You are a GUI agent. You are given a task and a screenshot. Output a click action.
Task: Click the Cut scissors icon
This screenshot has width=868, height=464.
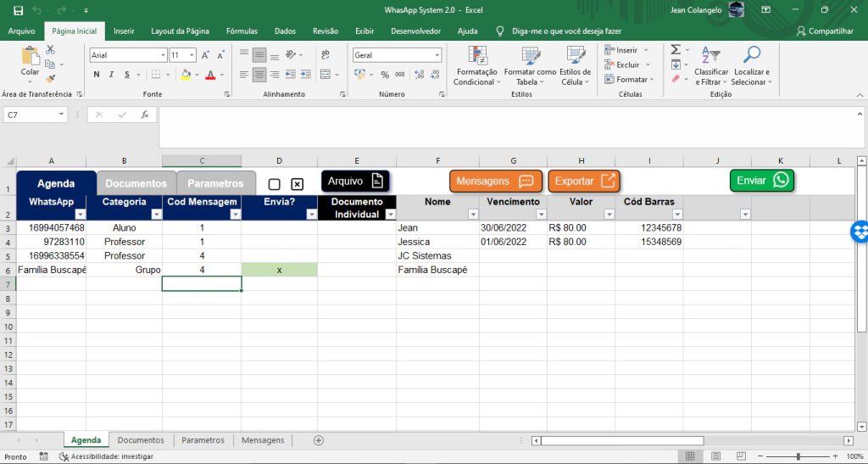coord(50,50)
